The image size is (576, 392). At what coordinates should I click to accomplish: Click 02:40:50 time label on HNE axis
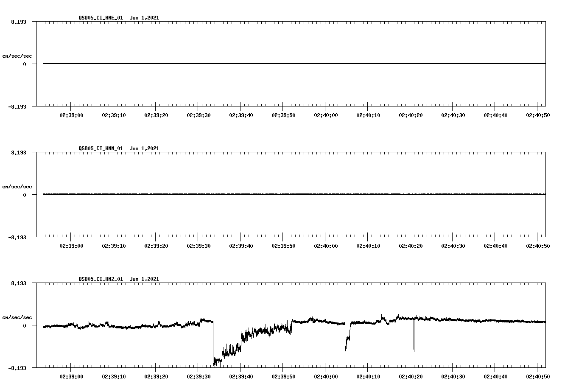coord(538,115)
